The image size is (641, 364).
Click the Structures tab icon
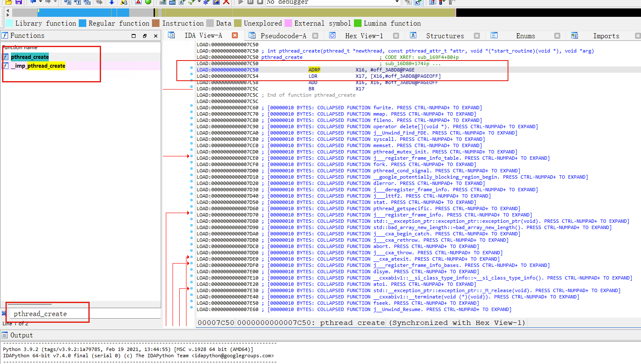pos(413,36)
